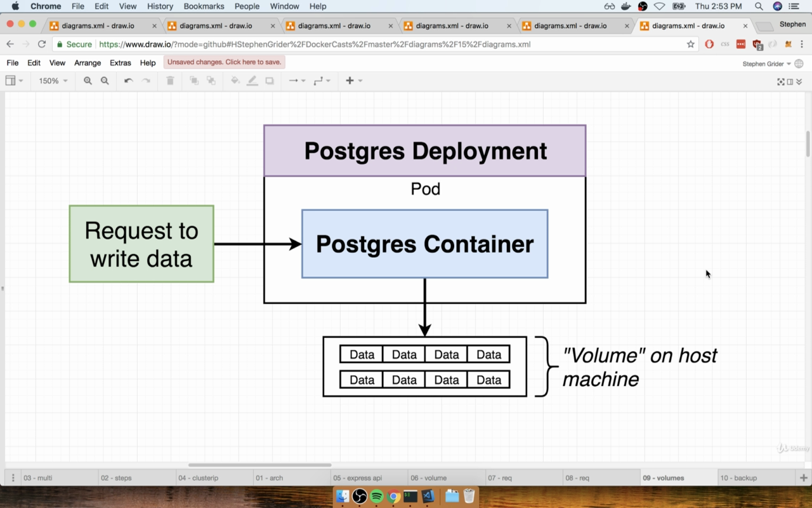812x508 pixels.
Task: Select the Request to write data box
Action: pos(141,244)
